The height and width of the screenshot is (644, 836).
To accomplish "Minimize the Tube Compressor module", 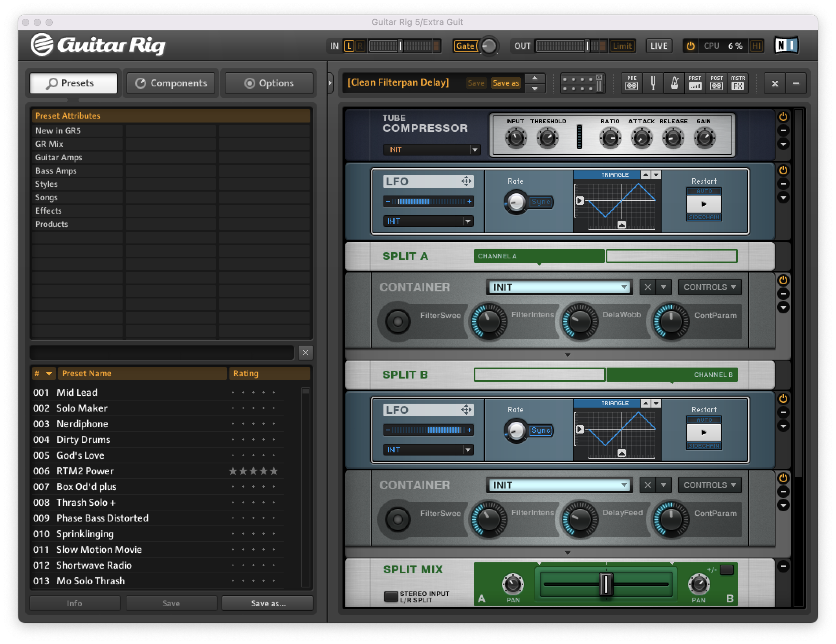I will pos(783,130).
